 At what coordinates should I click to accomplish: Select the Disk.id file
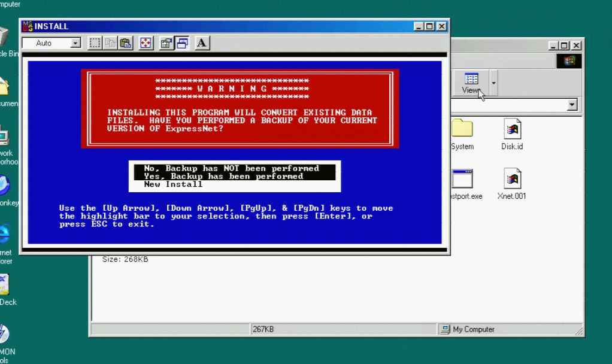click(512, 129)
